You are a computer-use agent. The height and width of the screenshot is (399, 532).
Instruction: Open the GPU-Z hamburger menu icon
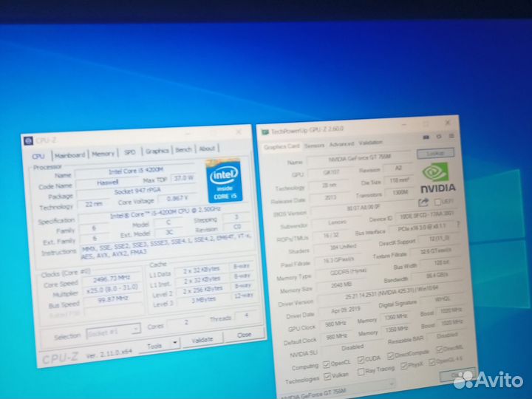pos(451,136)
